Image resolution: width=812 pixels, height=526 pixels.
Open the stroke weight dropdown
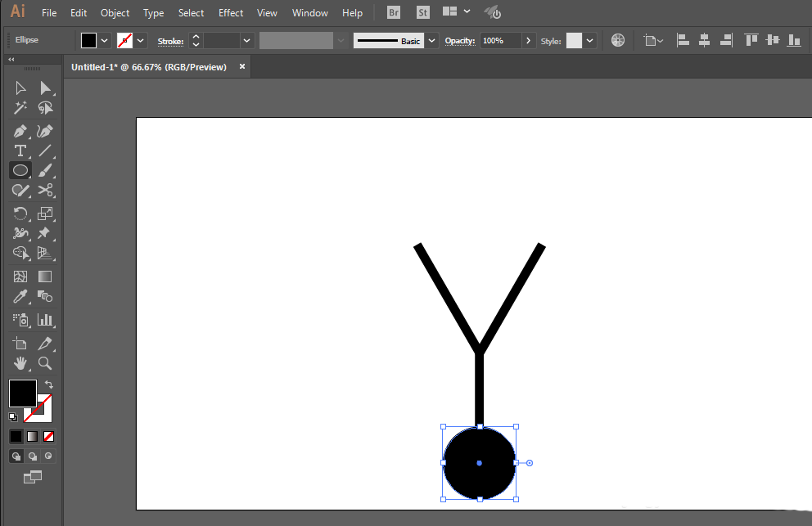(x=246, y=41)
